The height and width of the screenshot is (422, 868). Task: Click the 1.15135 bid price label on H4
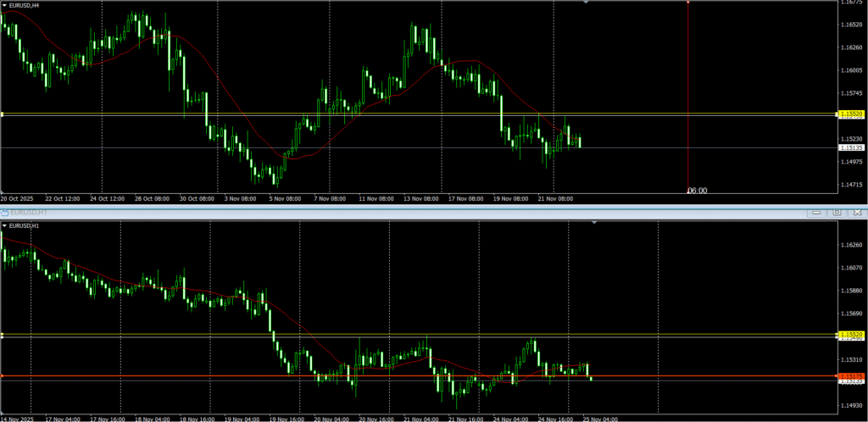(x=850, y=147)
